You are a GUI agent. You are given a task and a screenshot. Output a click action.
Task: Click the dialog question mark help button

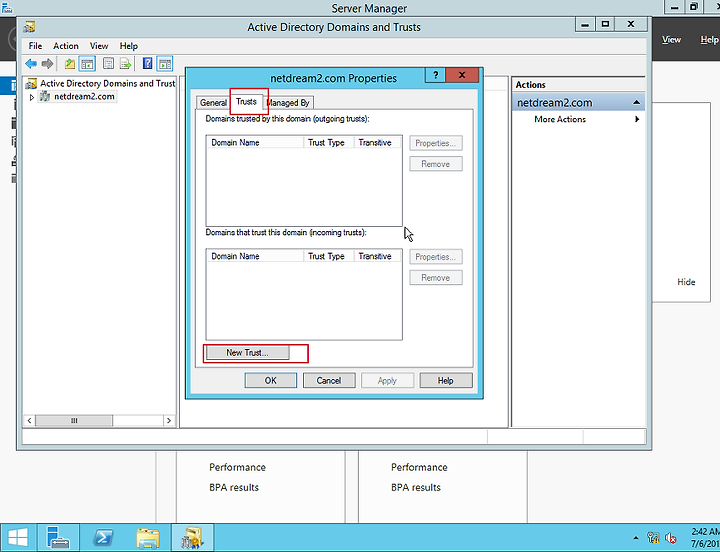pyautogui.click(x=435, y=75)
